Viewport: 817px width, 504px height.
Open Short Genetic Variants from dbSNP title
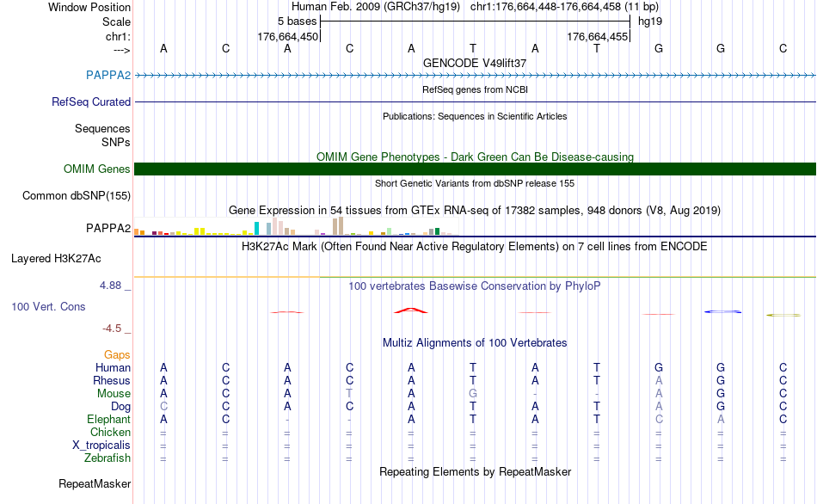475,183
